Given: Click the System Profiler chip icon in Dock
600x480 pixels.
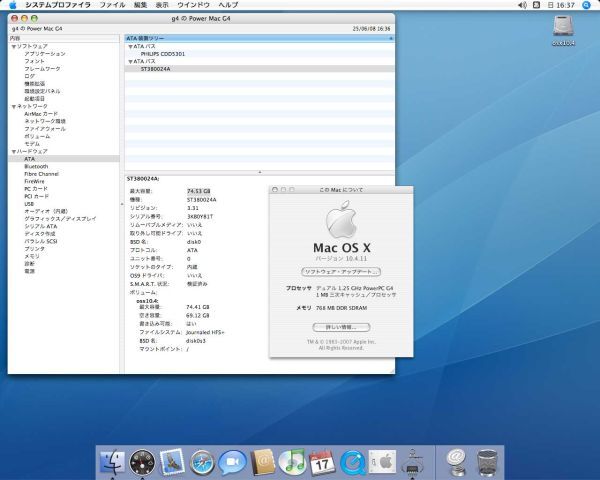Looking at the screenshot, I should pos(412,462).
